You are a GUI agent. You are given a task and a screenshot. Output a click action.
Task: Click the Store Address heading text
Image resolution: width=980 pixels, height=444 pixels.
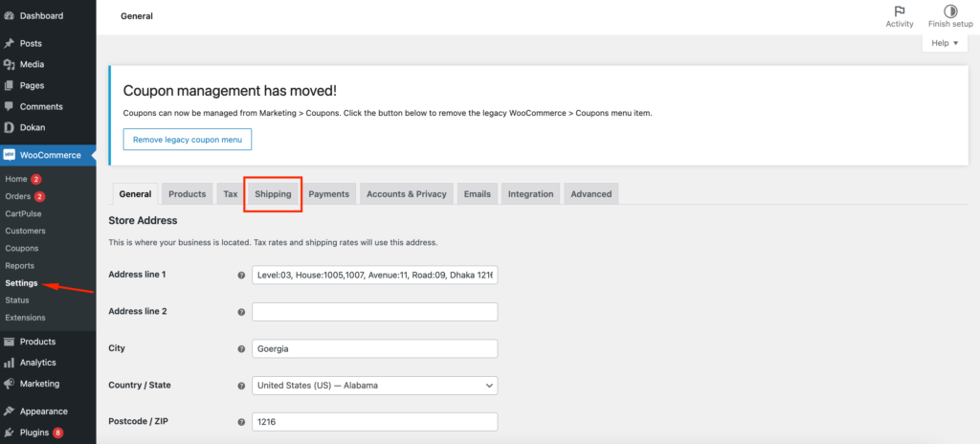click(144, 221)
